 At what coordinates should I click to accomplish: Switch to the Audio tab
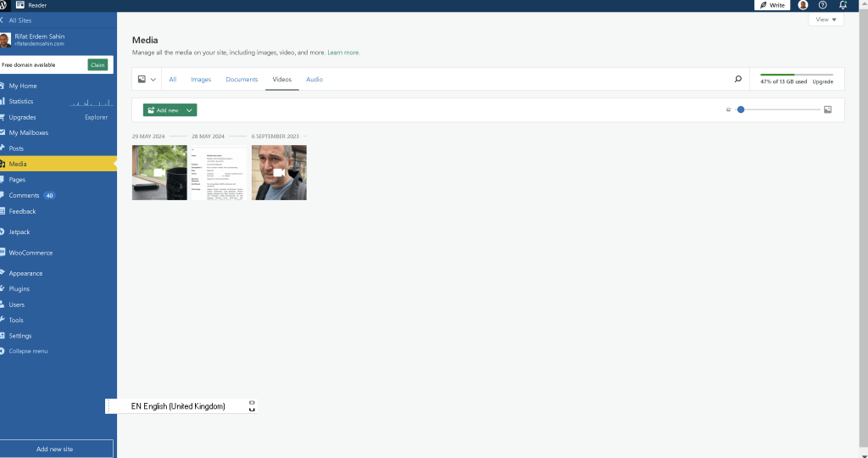tap(314, 79)
